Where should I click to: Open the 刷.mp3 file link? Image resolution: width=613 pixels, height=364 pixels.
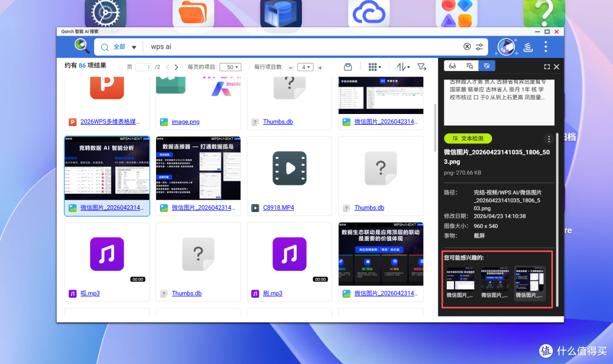point(272,293)
